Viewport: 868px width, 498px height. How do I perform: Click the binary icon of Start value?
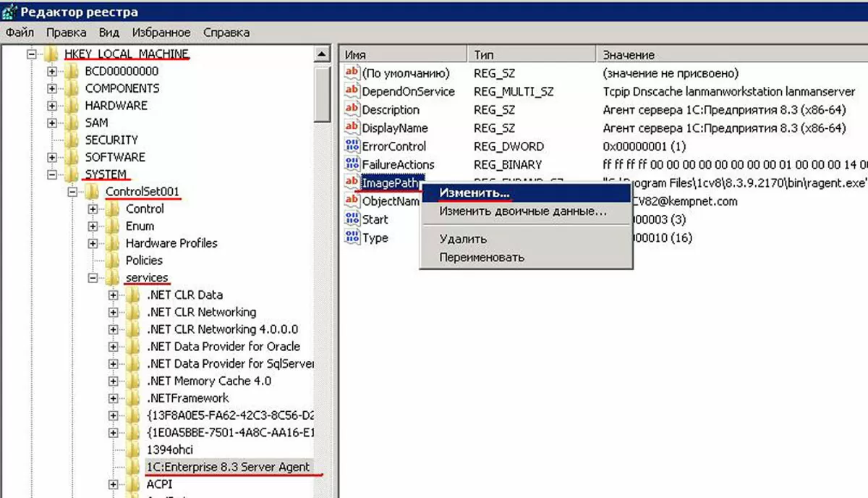(352, 219)
